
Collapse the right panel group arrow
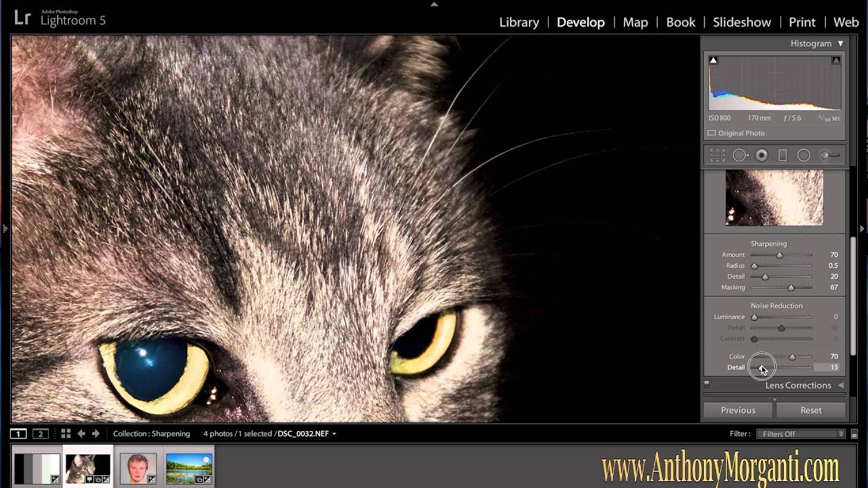863,229
